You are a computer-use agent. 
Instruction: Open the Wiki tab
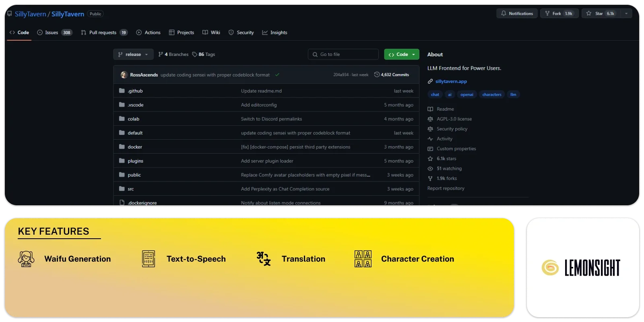point(211,33)
